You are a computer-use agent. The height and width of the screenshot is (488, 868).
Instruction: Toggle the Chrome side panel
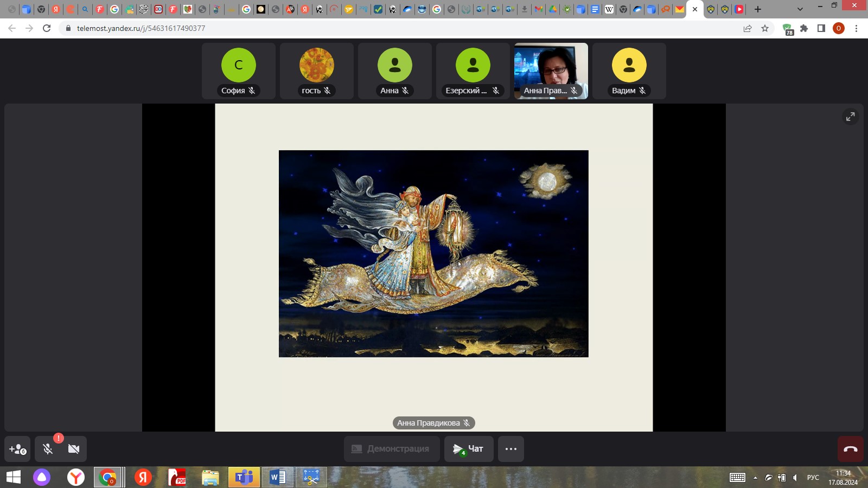(821, 28)
